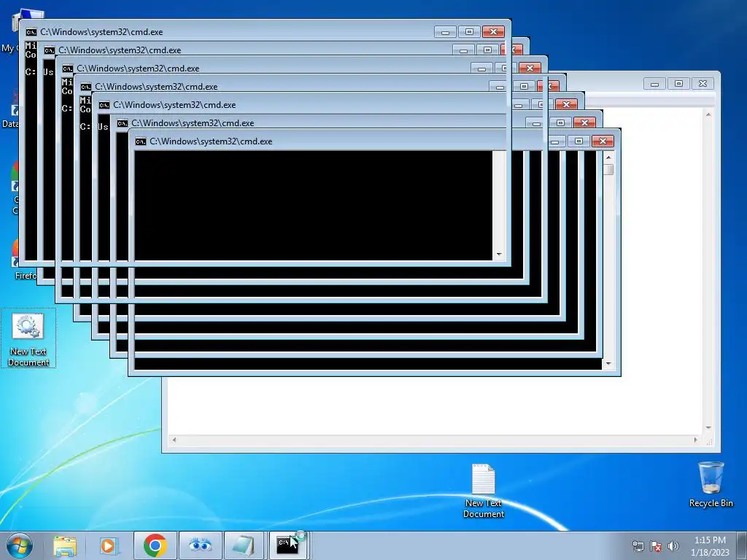Screen dimensions: 747x560
Task: Click the cmd.exe taskbar button
Action: point(287,545)
